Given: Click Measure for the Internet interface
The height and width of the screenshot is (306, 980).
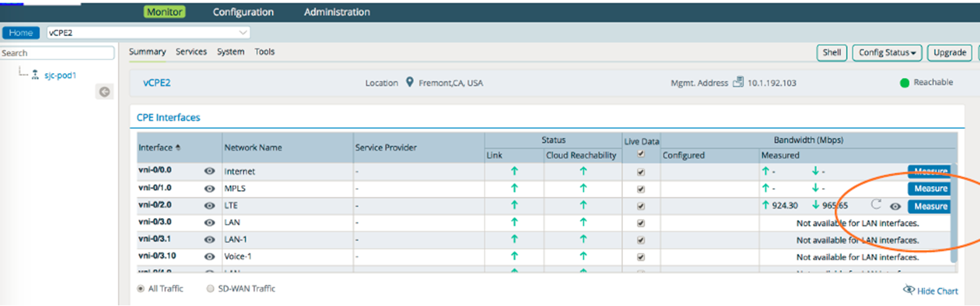Looking at the screenshot, I should (930, 171).
